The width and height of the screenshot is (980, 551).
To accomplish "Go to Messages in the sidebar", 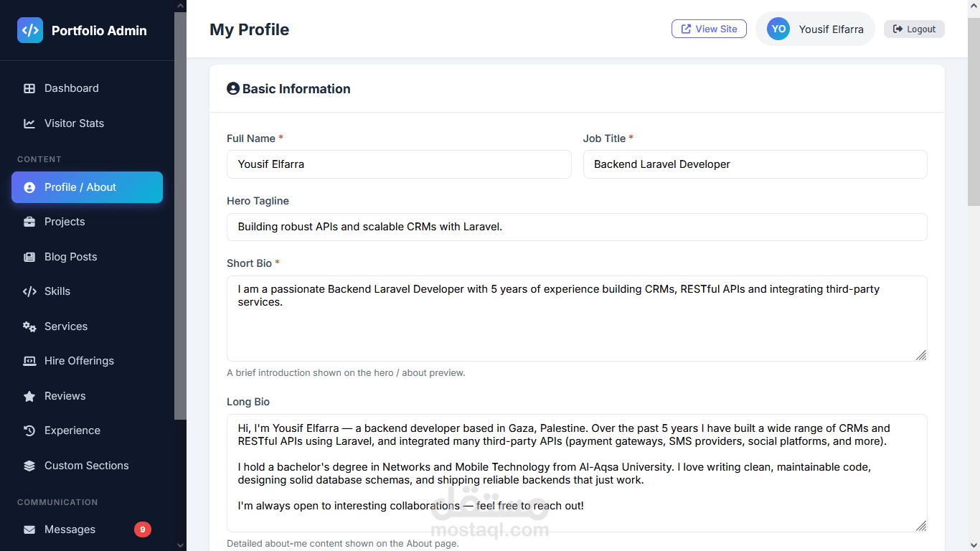I will [88, 529].
